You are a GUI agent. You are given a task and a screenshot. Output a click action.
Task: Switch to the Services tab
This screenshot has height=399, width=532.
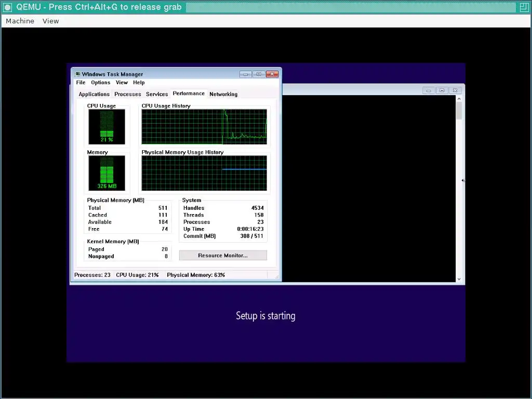(157, 94)
